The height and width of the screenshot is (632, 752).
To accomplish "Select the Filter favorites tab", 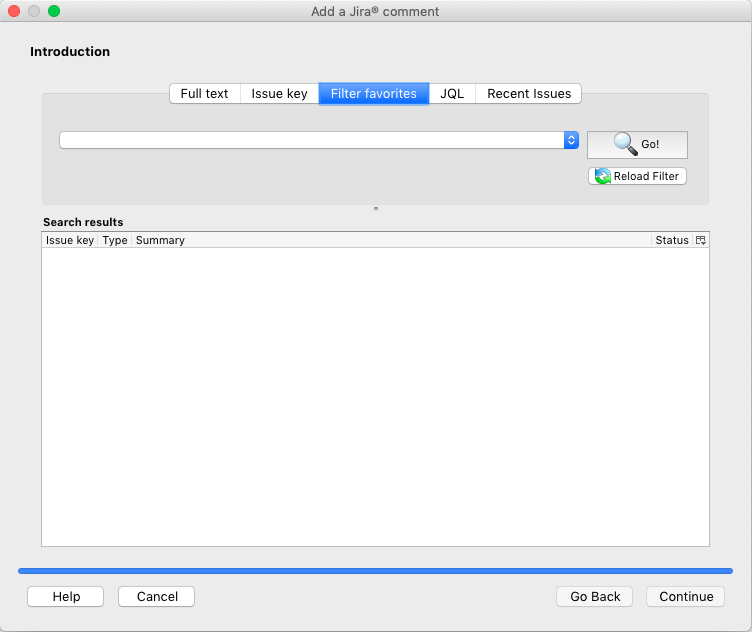I will pyautogui.click(x=374, y=94).
